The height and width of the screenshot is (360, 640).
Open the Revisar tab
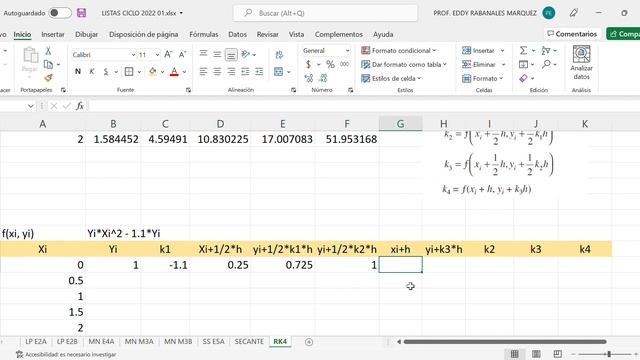pos(267,35)
